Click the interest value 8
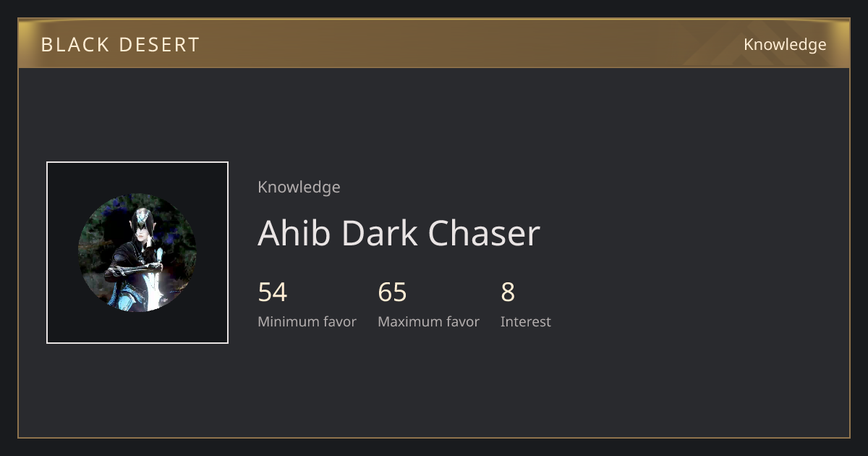This screenshot has height=456, width=868. point(508,292)
